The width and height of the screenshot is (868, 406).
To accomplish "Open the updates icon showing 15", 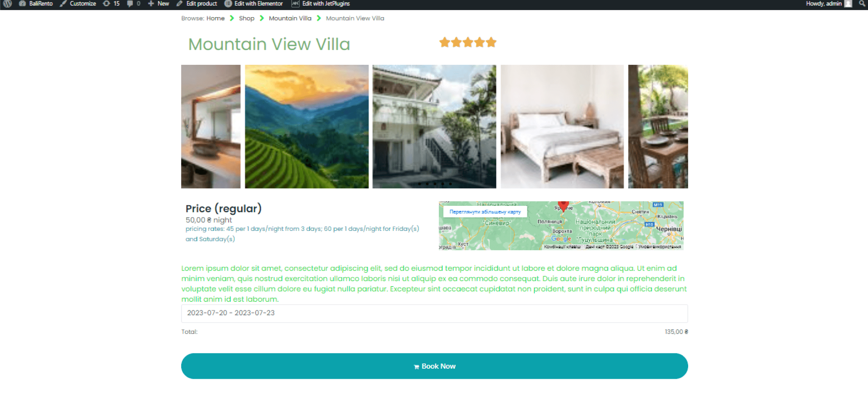I will click(x=111, y=4).
